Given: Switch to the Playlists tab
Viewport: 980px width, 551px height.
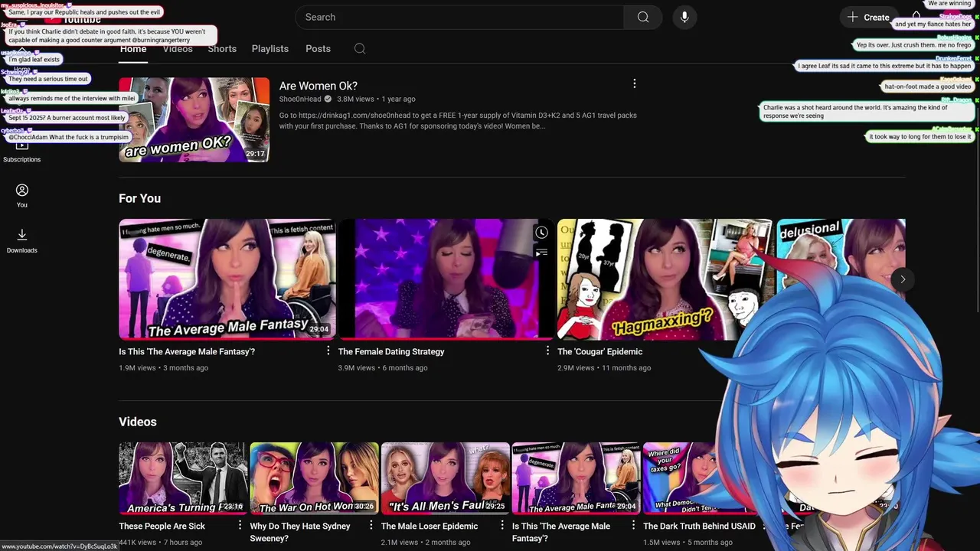Looking at the screenshot, I should pos(270,48).
